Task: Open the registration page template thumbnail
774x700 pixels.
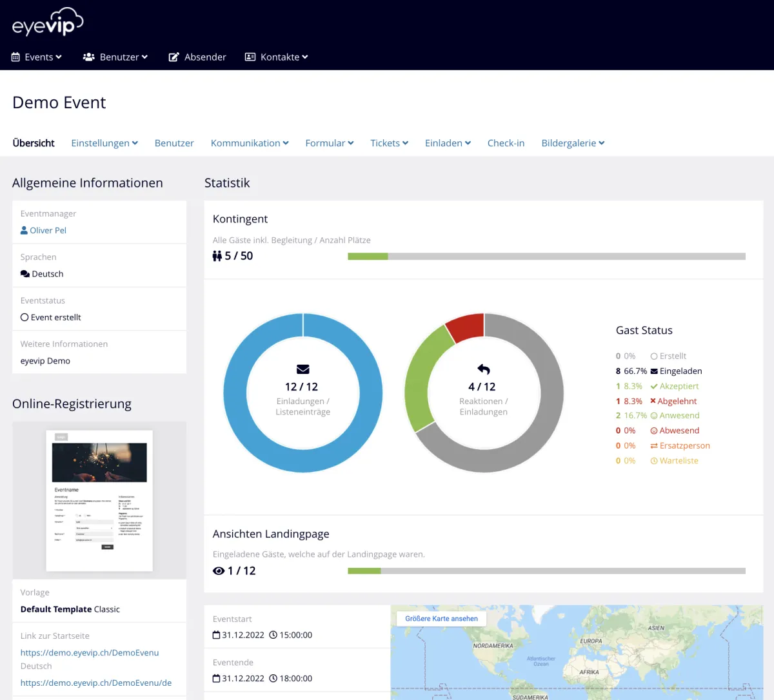Action: pyautogui.click(x=99, y=500)
